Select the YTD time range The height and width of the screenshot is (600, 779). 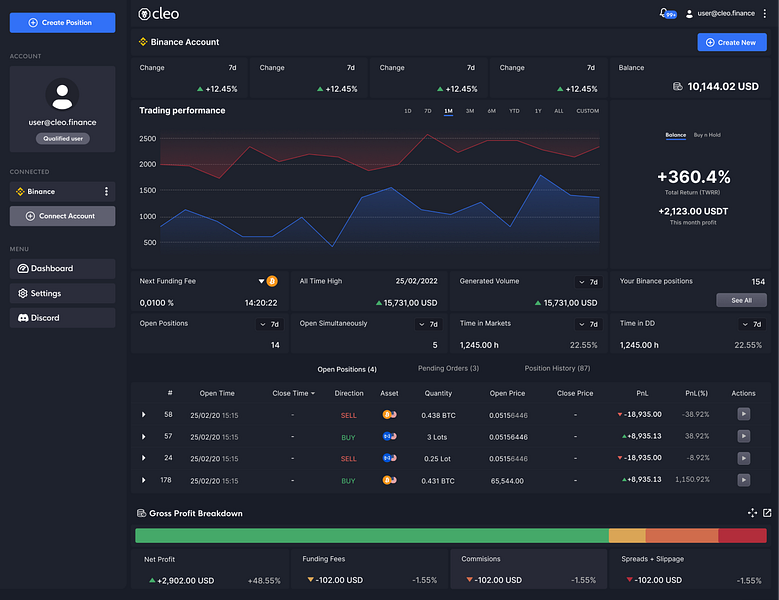coord(514,111)
